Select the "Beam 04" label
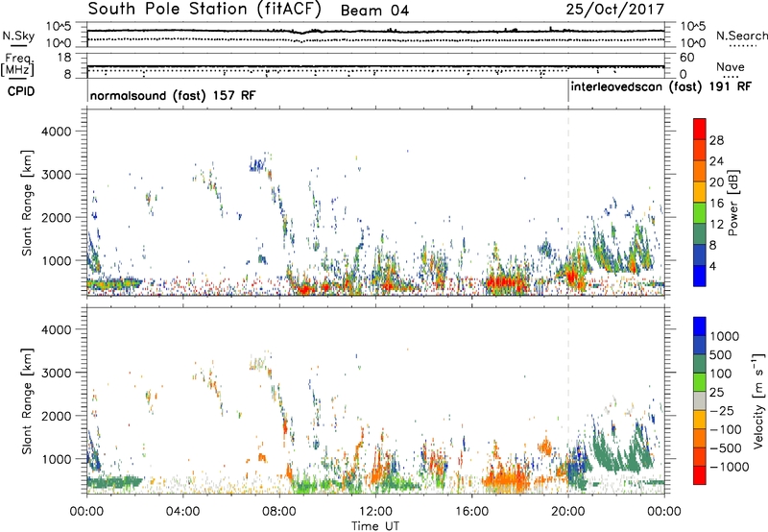 374,11
